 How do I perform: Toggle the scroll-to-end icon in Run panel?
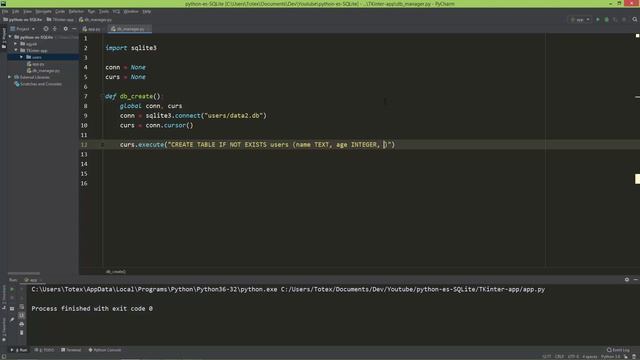(22, 315)
